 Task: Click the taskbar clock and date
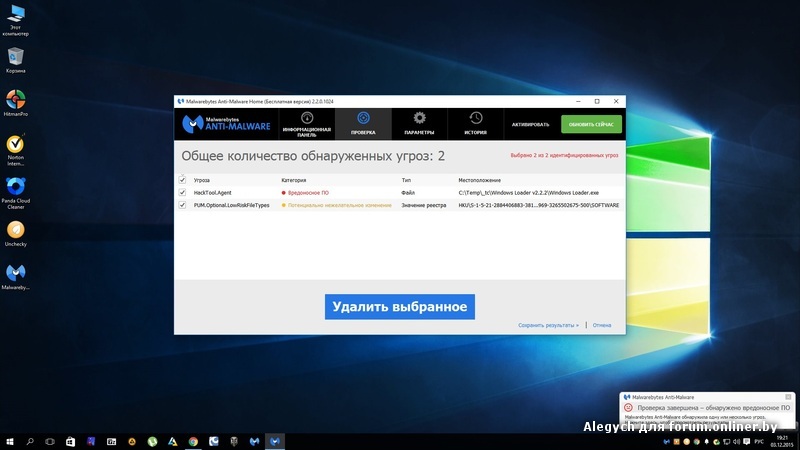pos(782,442)
